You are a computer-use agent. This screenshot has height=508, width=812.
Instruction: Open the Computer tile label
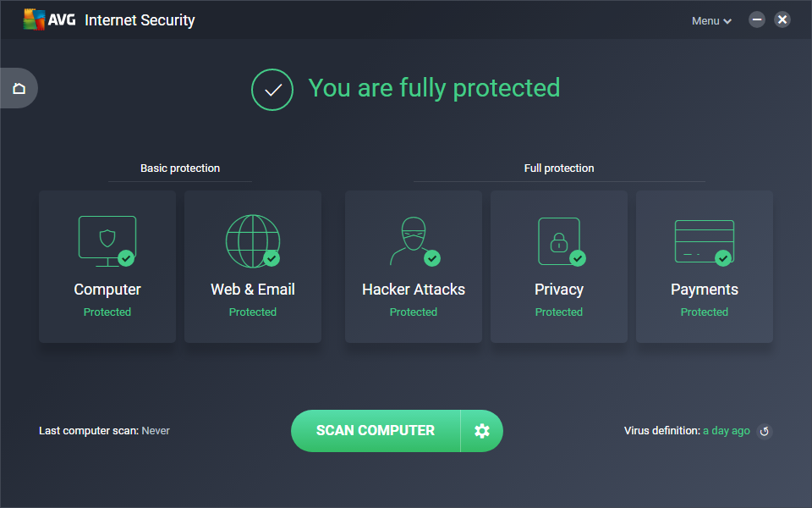coord(107,290)
